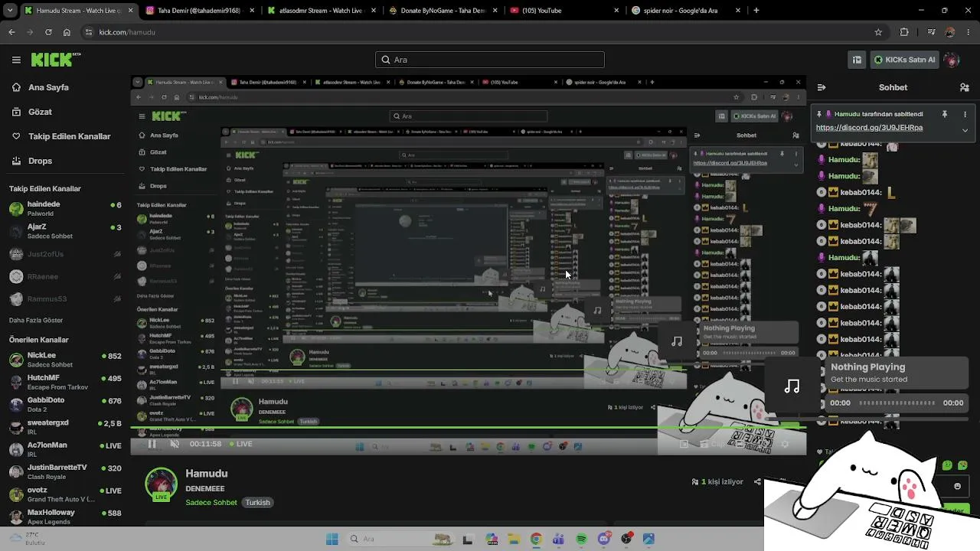Pause the live stream video

pyautogui.click(x=152, y=444)
